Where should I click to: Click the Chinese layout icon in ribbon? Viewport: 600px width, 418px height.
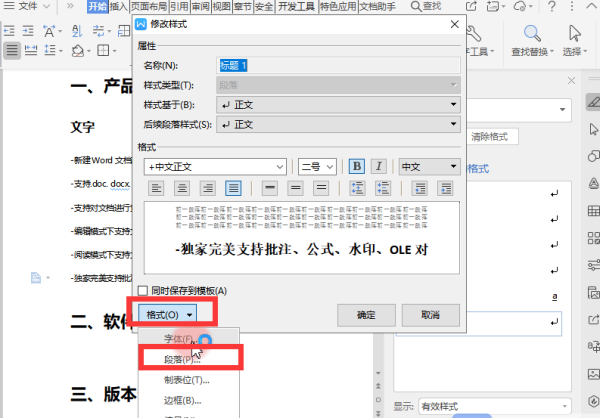49,31
